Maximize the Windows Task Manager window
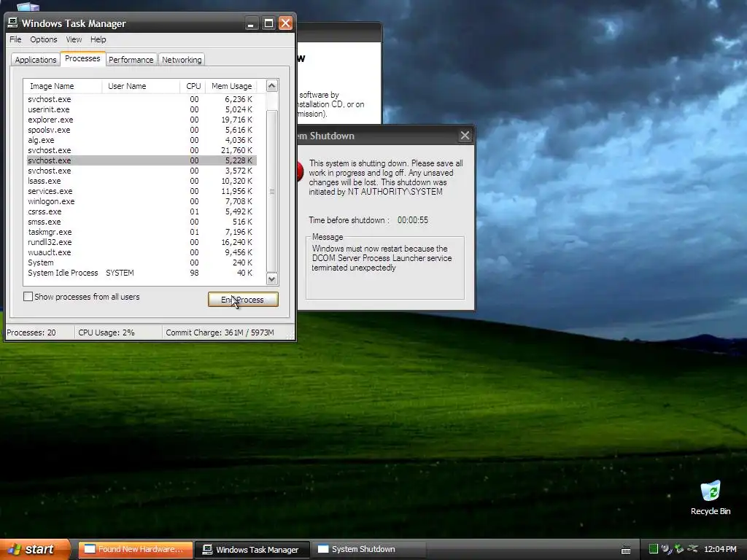 pyautogui.click(x=268, y=23)
